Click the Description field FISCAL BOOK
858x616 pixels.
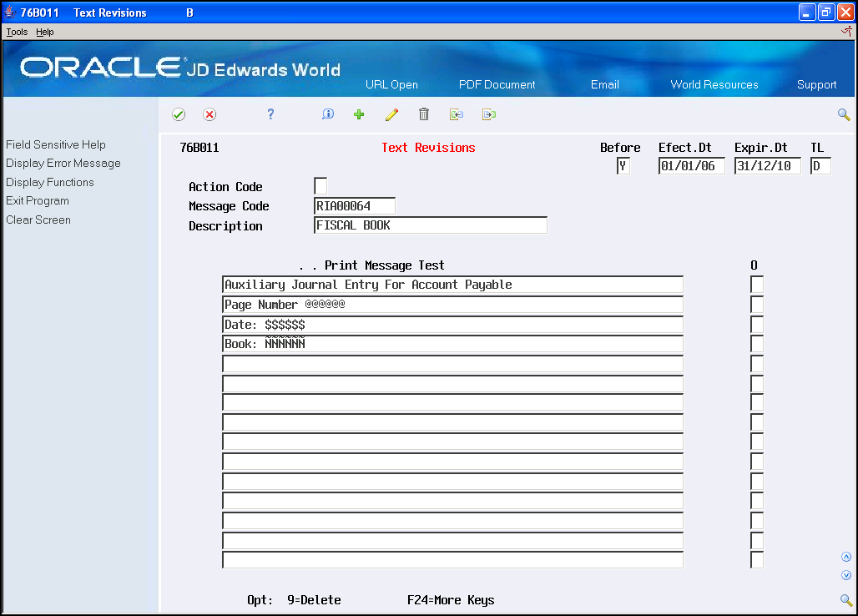pos(431,225)
